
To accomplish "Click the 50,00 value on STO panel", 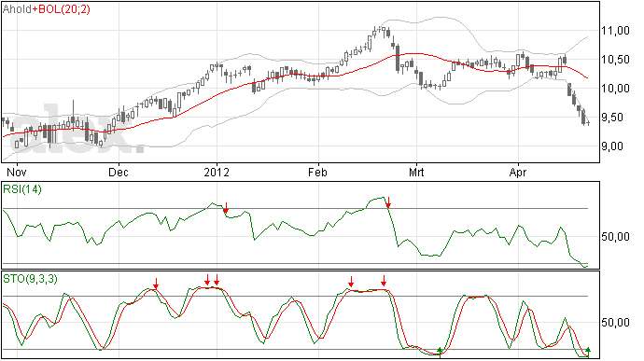I will (615, 323).
